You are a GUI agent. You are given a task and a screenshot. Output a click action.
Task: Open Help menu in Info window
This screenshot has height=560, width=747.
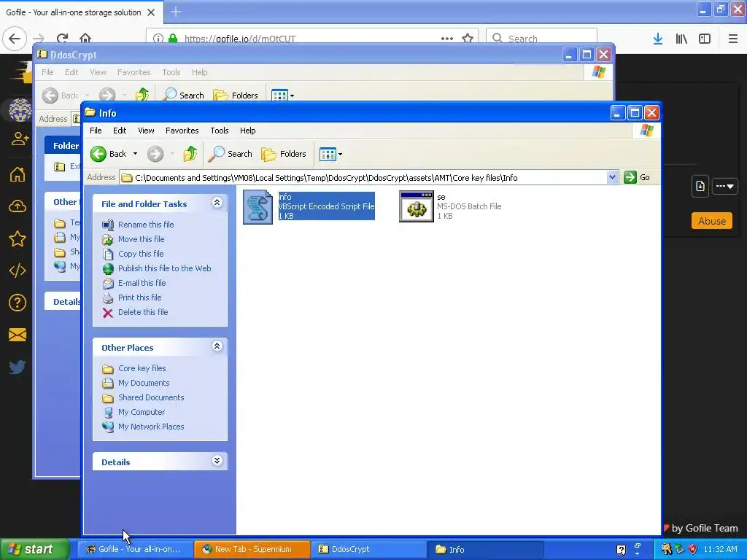[x=248, y=131]
